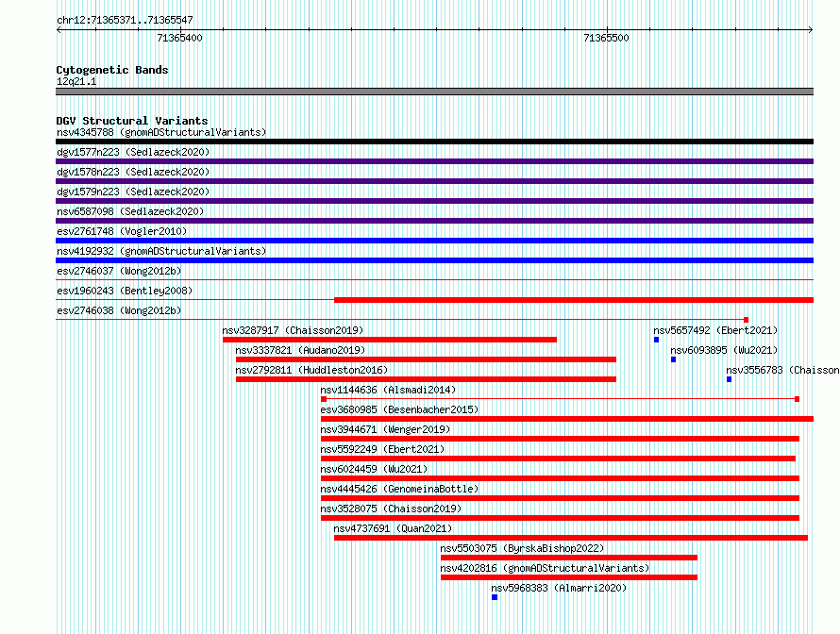This screenshot has width=840, height=634.
Task: Click the nsv5592249 Ebert2021 label
Action: [382, 449]
